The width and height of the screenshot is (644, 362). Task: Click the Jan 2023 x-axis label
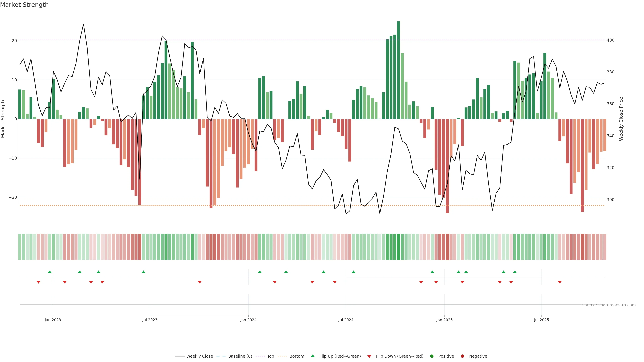(x=53, y=320)
